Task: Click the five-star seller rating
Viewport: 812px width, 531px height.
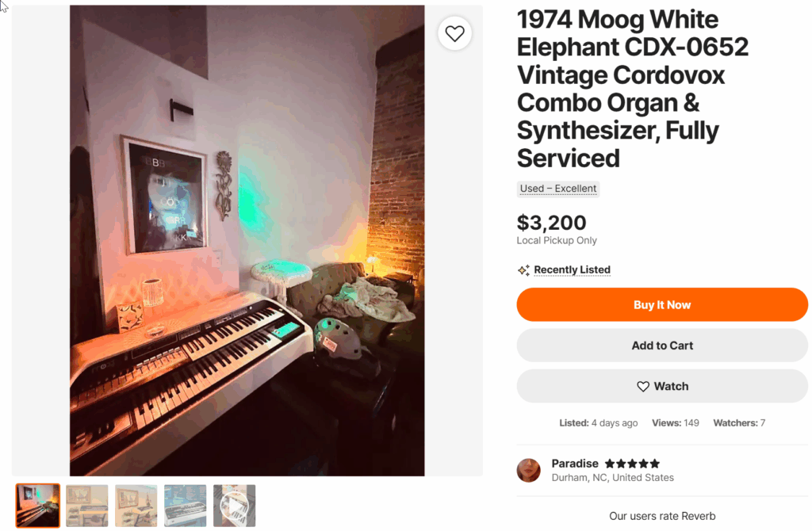Action: pos(632,464)
